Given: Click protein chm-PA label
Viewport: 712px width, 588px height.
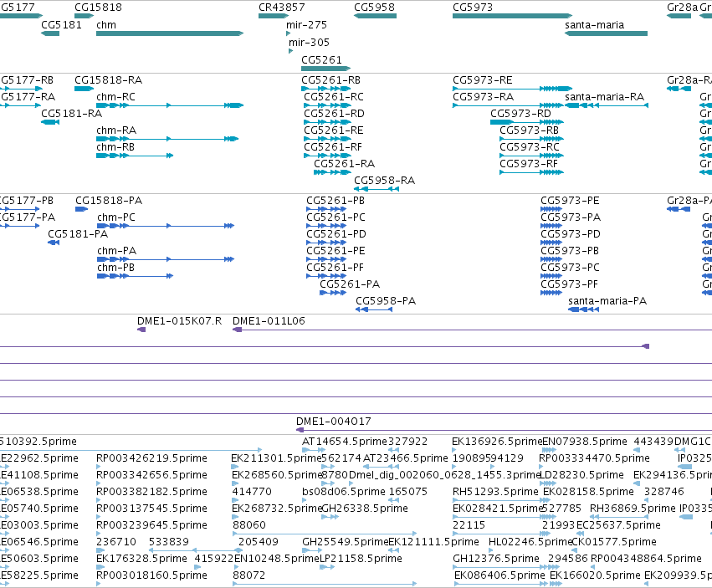Looking at the screenshot, I should 116,251.
